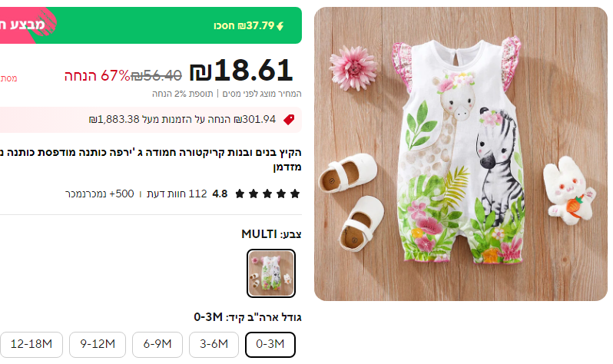This screenshot has height=364, width=613.
Task: Click the green savings ₪37.79 banner
Action: [151, 25]
